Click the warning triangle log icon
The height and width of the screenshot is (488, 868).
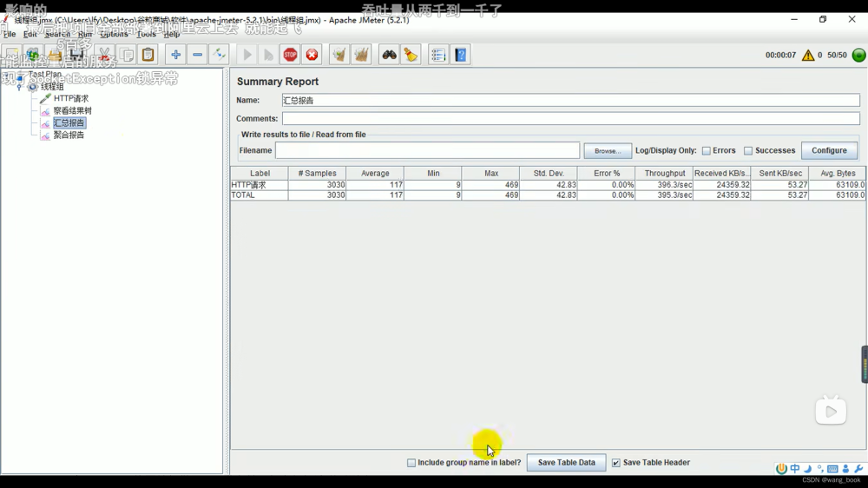808,55
